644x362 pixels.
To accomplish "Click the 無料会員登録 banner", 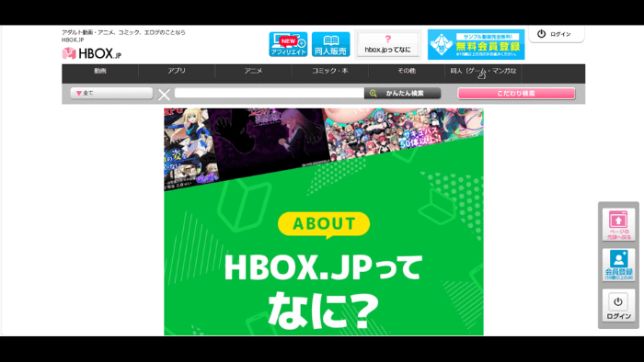I will (x=476, y=44).
